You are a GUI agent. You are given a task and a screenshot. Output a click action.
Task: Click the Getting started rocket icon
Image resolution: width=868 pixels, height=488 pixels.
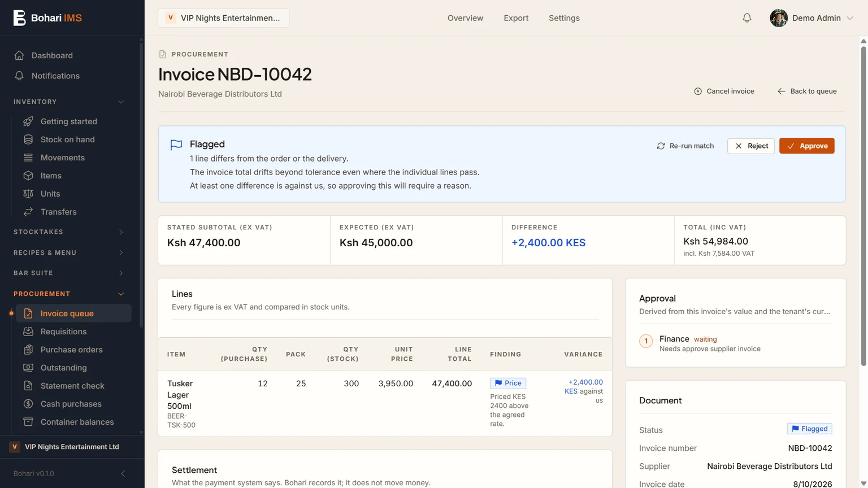click(28, 121)
